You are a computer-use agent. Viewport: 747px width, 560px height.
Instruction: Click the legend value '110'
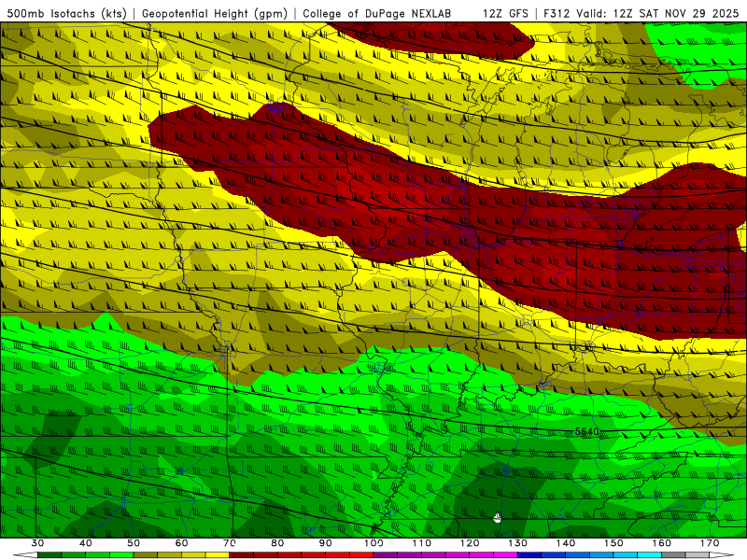click(422, 543)
